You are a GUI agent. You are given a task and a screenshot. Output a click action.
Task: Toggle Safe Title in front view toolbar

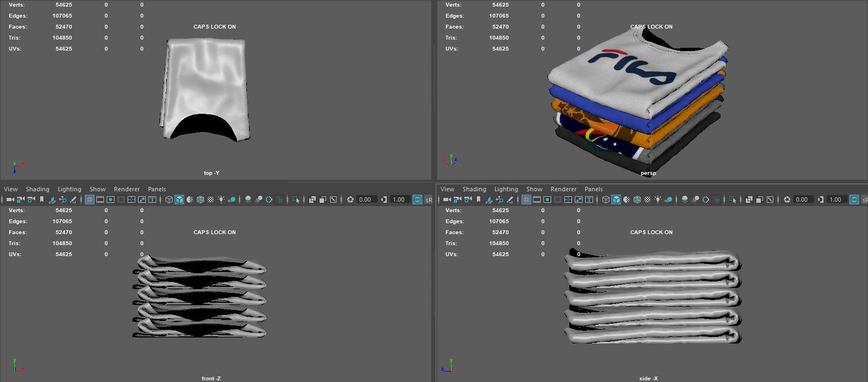point(152,200)
